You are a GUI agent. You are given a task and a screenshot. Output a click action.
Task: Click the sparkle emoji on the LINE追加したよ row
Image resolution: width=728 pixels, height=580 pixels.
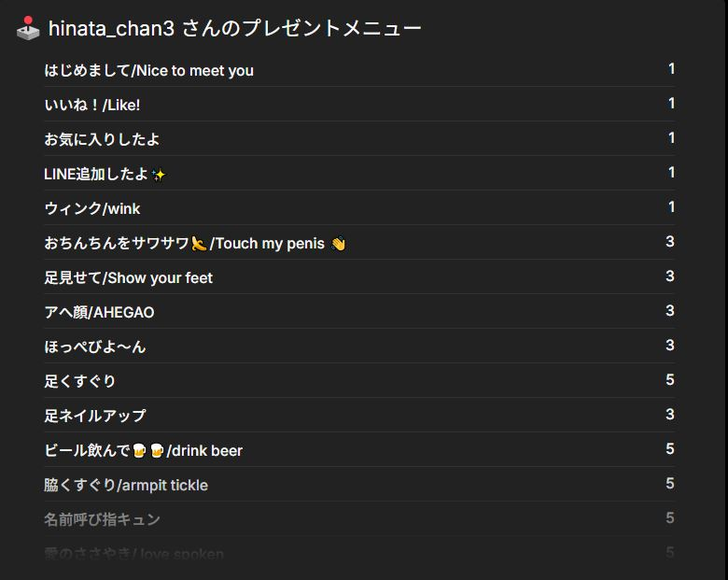pyautogui.click(x=159, y=175)
